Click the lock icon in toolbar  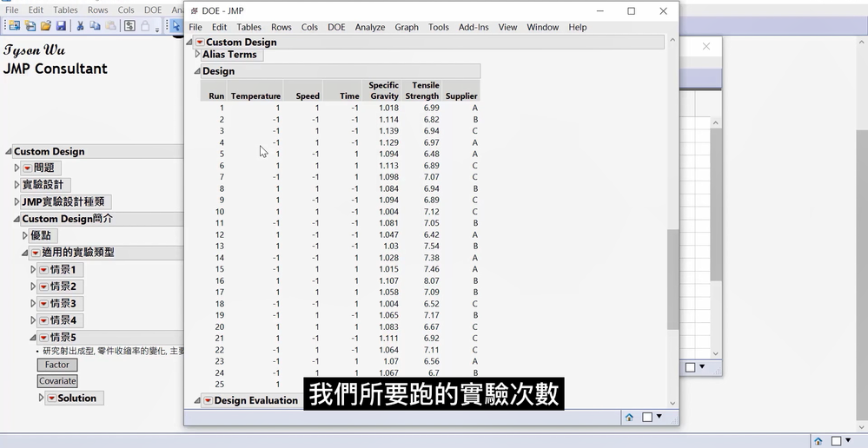point(145,26)
